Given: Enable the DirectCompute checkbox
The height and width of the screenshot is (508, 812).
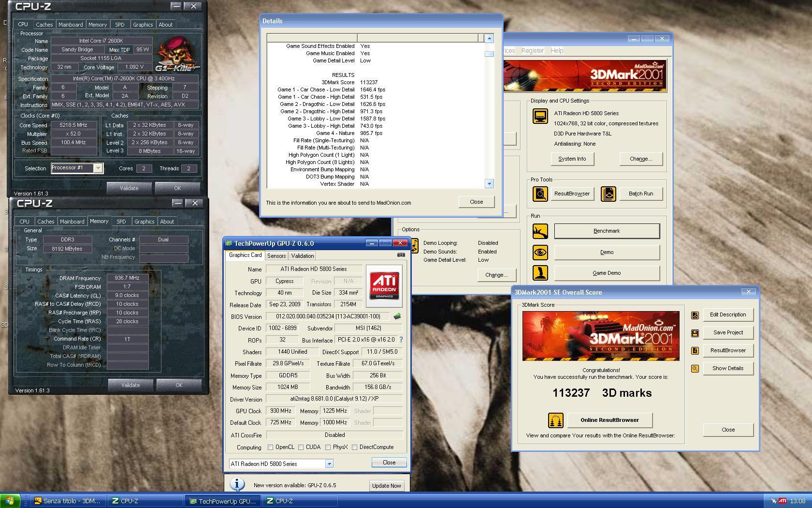Looking at the screenshot, I should click(x=354, y=447).
